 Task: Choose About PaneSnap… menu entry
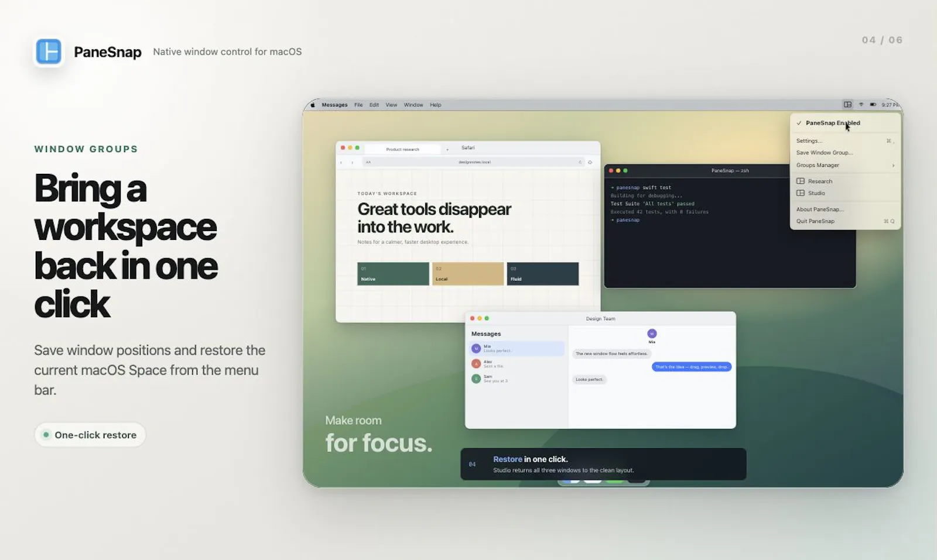(845, 209)
